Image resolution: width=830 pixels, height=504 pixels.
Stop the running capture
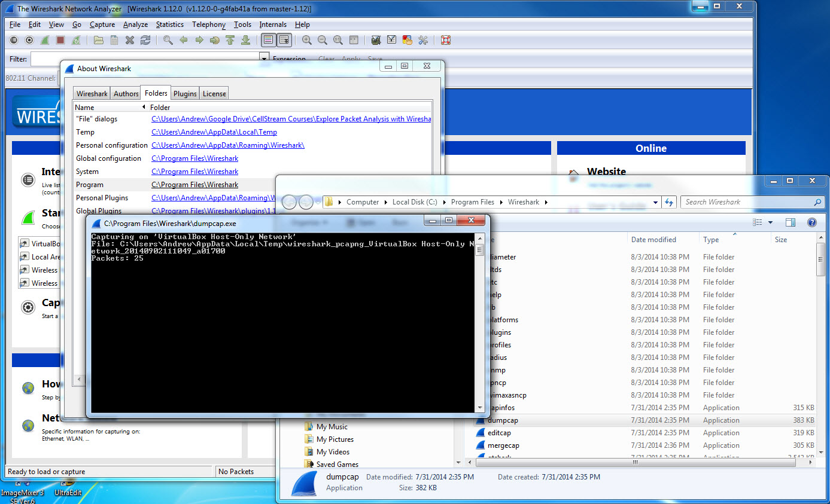pos(60,40)
